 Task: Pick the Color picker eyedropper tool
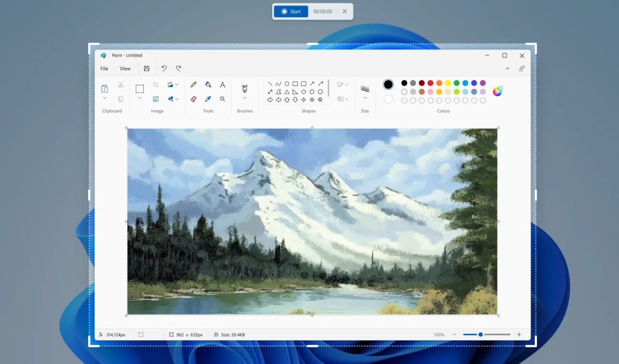[208, 99]
